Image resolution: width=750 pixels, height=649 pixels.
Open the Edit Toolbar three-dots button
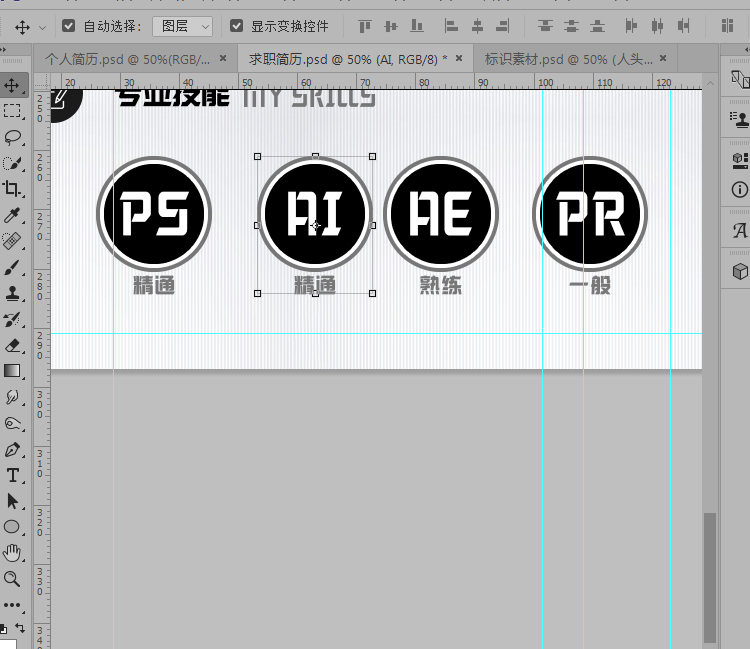click(12, 605)
